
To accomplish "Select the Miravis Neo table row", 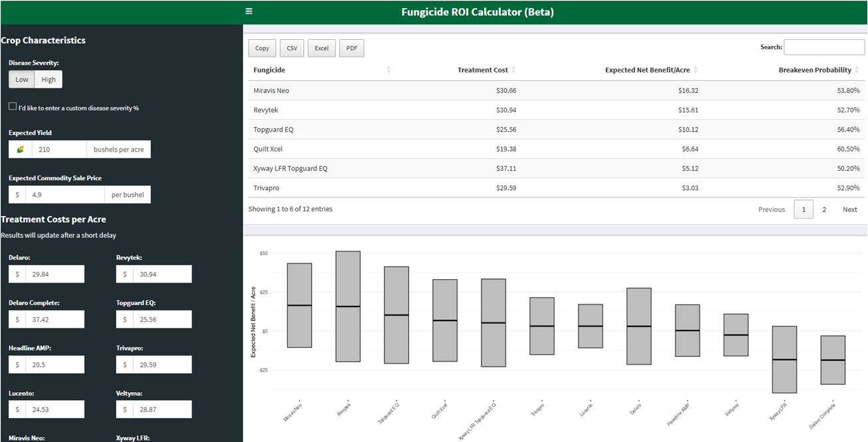I will (466, 90).
